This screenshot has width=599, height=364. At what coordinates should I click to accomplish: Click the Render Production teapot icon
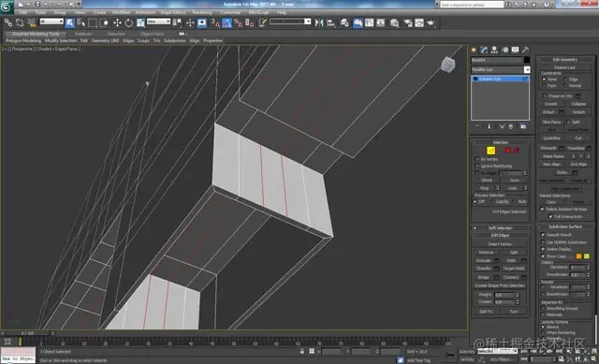point(431,22)
